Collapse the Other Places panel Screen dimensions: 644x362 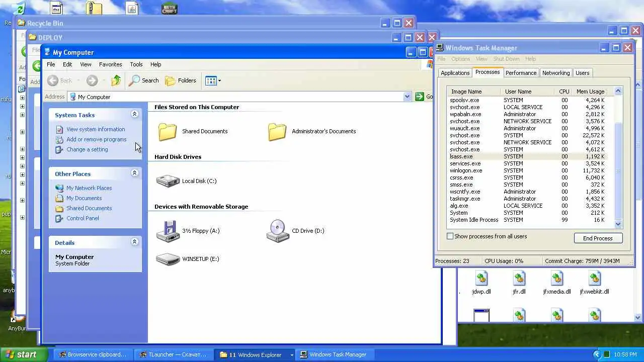click(x=134, y=173)
